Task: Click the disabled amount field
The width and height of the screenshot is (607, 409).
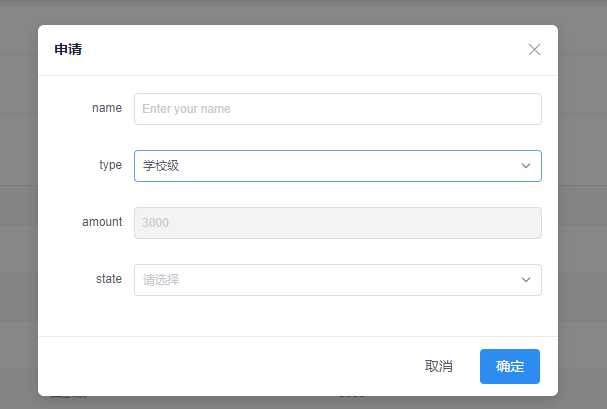Action: pyautogui.click(x=338, y=222)
